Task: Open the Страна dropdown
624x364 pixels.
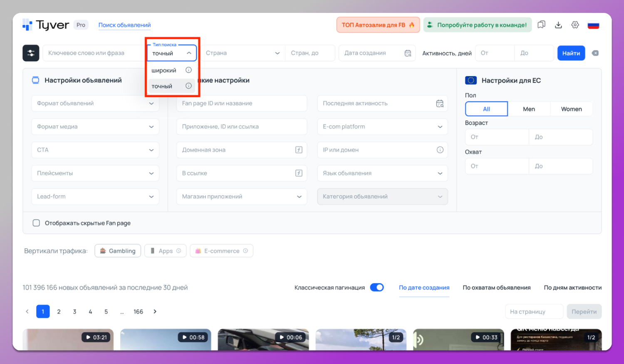Action: click(243, 53)
